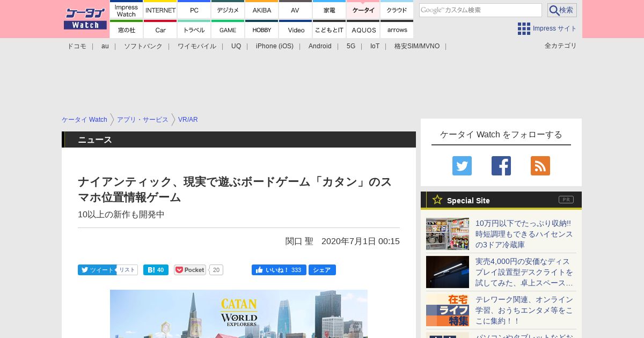This screenshot has height=338, width=644.
Task: Click the search magnifier 検索 button
Action: pos(562,10)
